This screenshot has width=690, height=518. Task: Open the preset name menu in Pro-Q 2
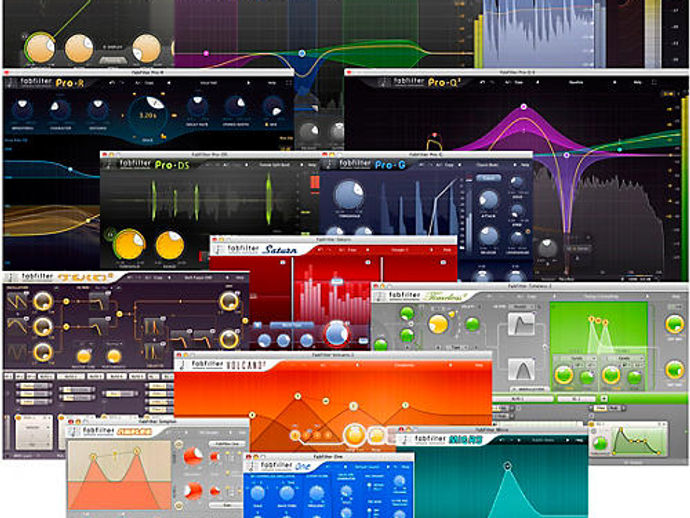(576, 82)
